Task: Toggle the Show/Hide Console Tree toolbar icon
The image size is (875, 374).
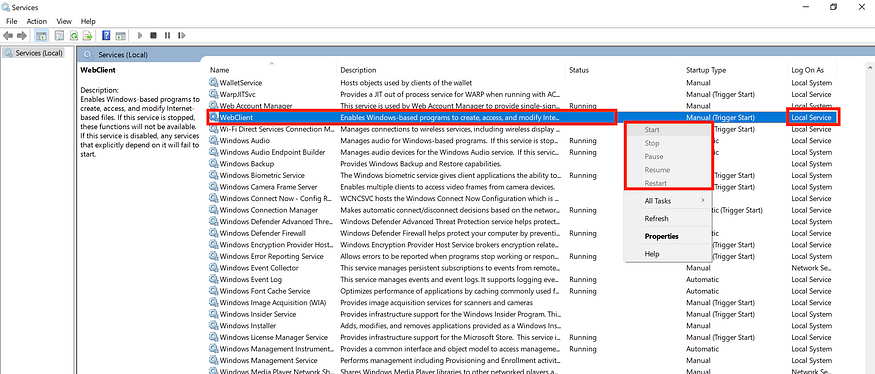Action: click(x=41, y=36)
